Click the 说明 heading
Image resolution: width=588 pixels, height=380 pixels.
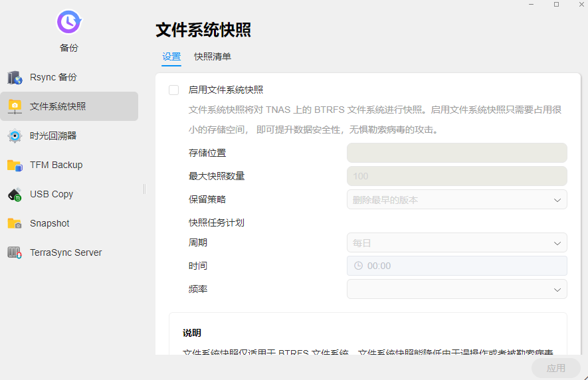pos(192,333)
